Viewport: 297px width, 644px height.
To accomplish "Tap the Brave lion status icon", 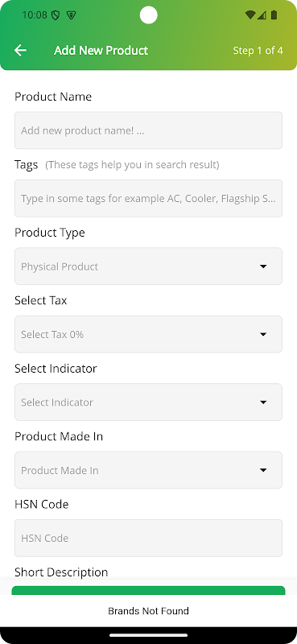I will pos(71,15).
